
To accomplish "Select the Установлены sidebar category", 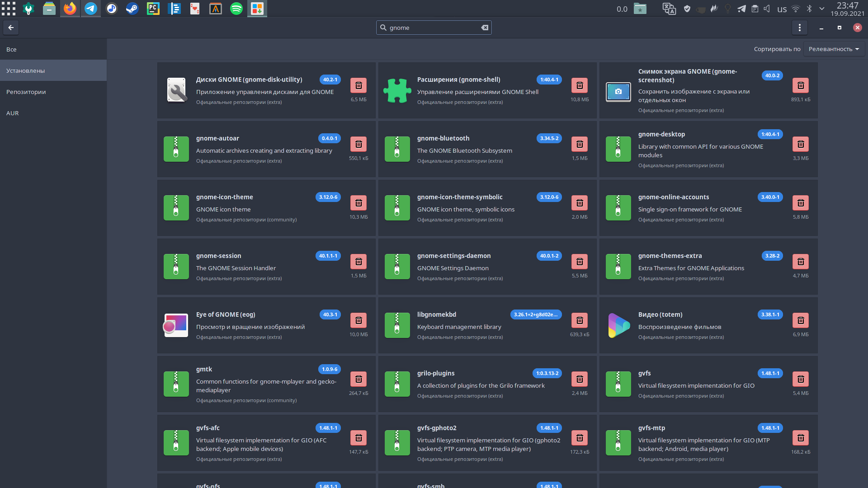I will [x=53, y=70].
